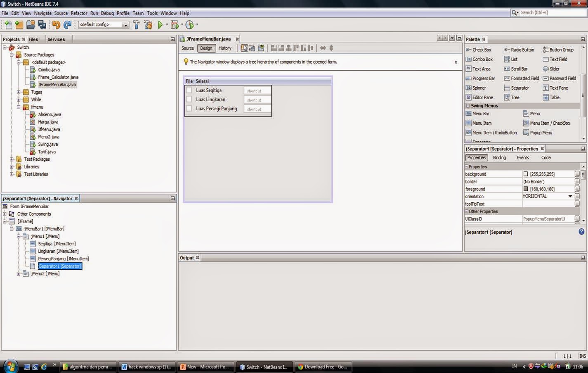Click the New File toolbar icon
Screen dimensions: 588x373
[x=8, y=25]
